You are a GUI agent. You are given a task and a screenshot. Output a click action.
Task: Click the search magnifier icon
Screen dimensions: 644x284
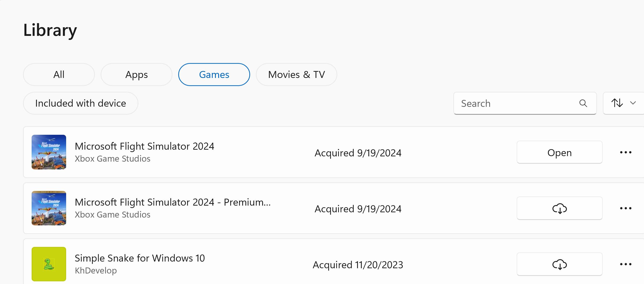pos(583,103)
